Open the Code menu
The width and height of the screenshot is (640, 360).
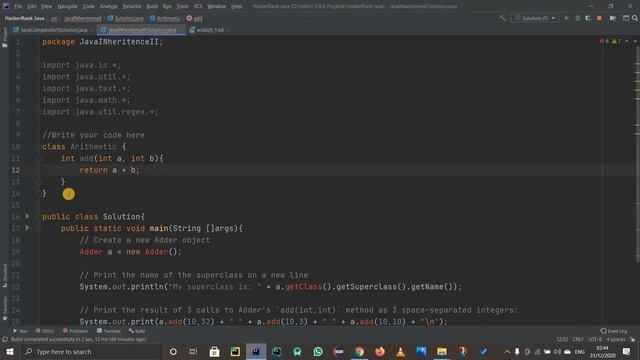(x=89, y=6)
